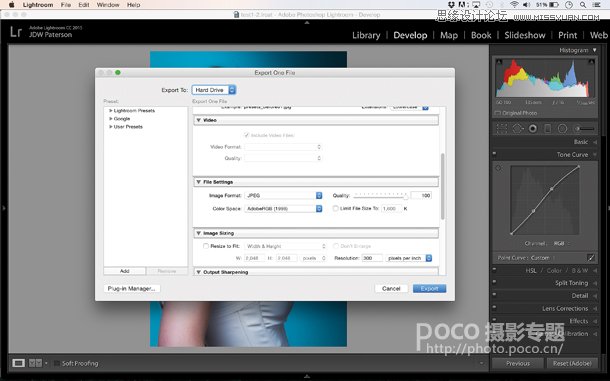Viewport: 610px width, 381px height.
Task: Toggle the HSL panel on/off switch
Action: tap(494, 269)
